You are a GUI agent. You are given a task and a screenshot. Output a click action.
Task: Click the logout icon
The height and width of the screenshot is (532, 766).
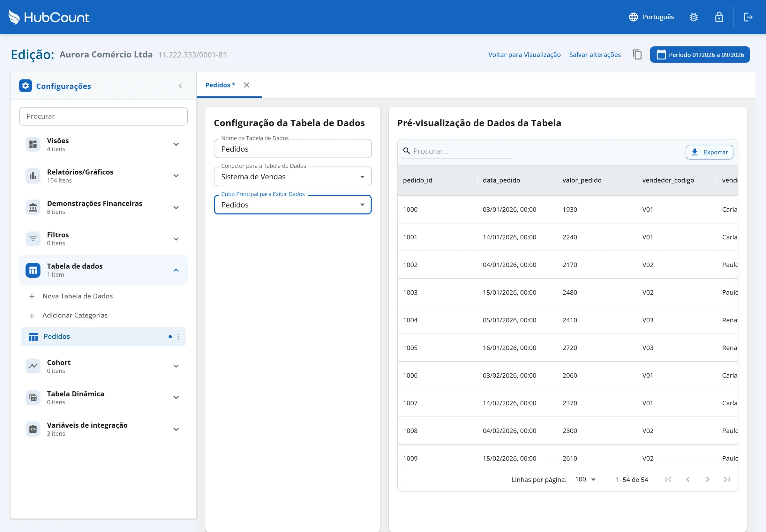[748, 17]
